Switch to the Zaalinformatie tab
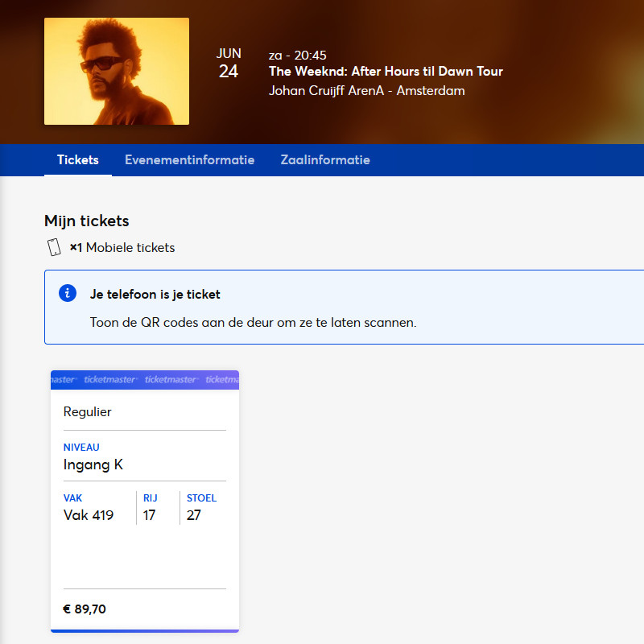 coord(325,160)
